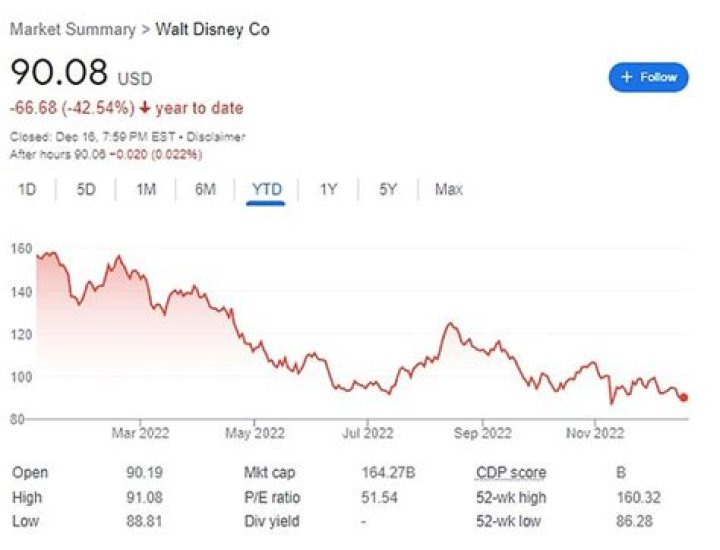Switch to the 1M range tab
Viewport: 720px width, 550px height.
(x=146, y=189)
